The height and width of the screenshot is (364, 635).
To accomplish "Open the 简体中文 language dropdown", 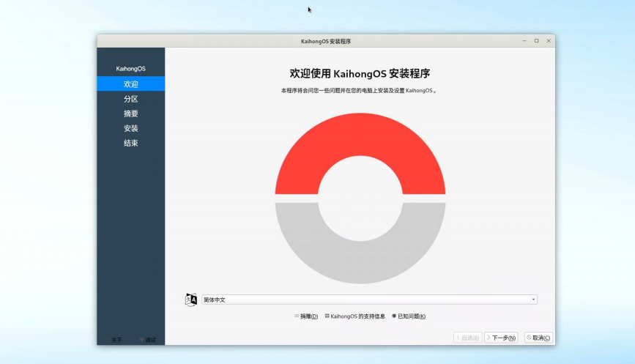I will (369, 300).
